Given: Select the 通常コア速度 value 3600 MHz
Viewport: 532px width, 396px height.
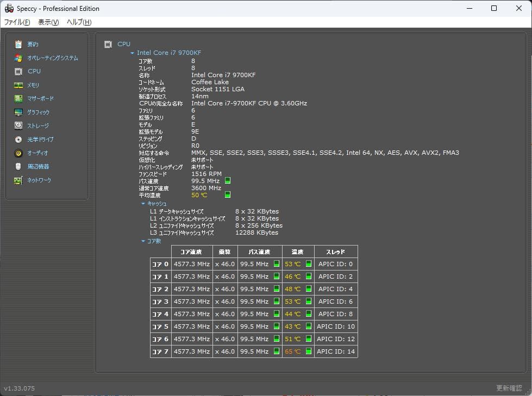Looking at the screenshot, I should coord(206,188).
